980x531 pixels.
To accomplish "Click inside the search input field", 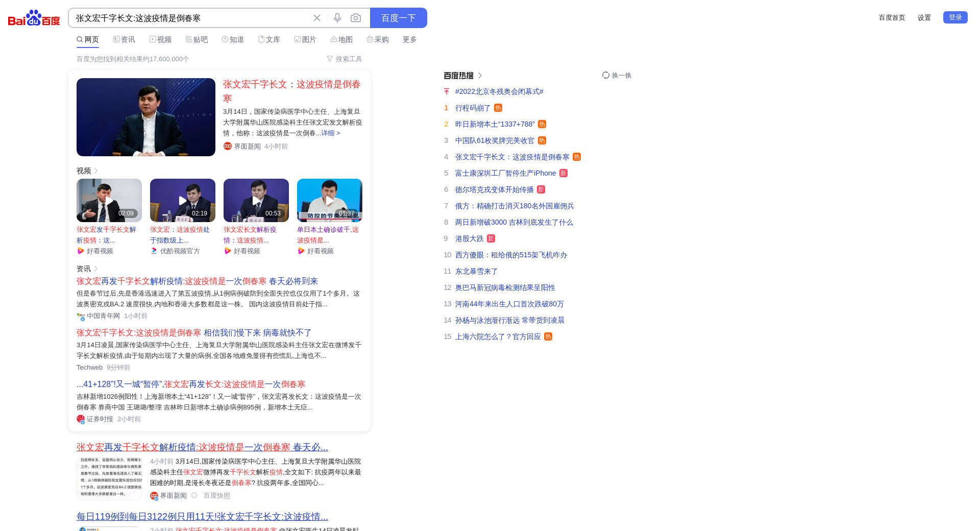I will point(189,18).
